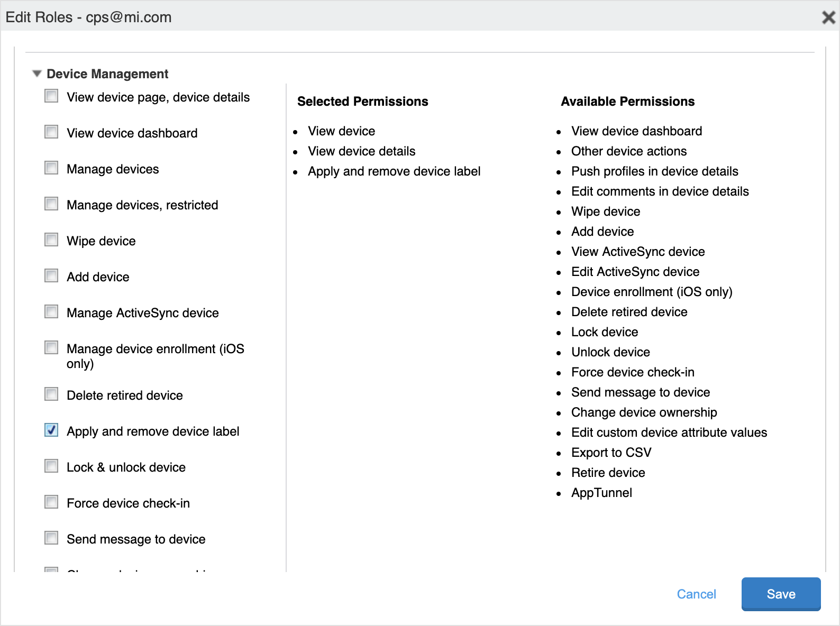Viewport: 840px width, 626px height.
Task: Check the "Force device check-in" permission
Action: 51,502
